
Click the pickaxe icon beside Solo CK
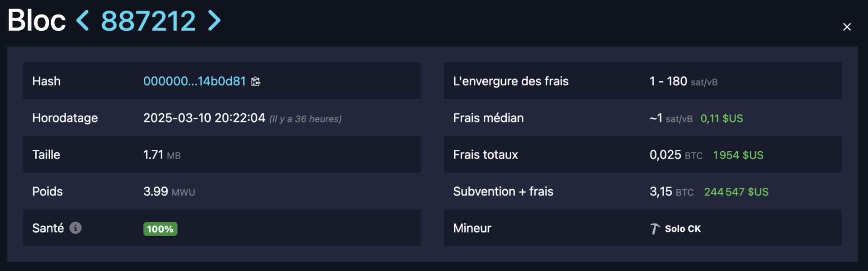[655, 229]
